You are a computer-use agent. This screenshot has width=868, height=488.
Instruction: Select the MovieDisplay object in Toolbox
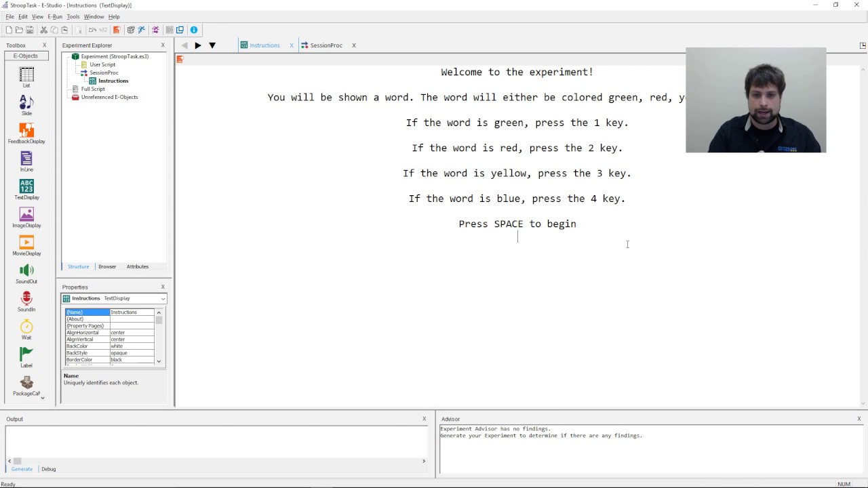click(x=26, y=245)
